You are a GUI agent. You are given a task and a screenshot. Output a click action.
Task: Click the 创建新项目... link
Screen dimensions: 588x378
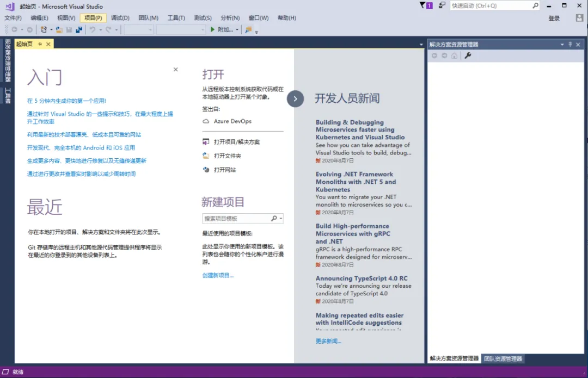pos(218,275)
